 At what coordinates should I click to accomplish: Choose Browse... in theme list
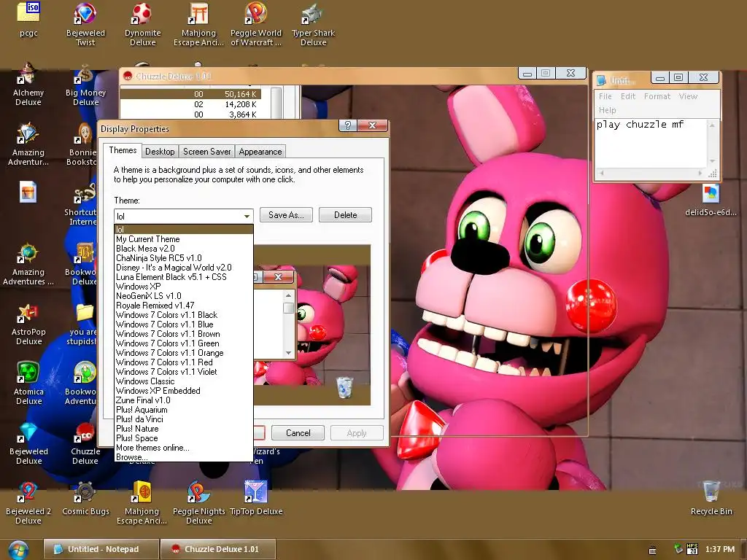(183, 457)
